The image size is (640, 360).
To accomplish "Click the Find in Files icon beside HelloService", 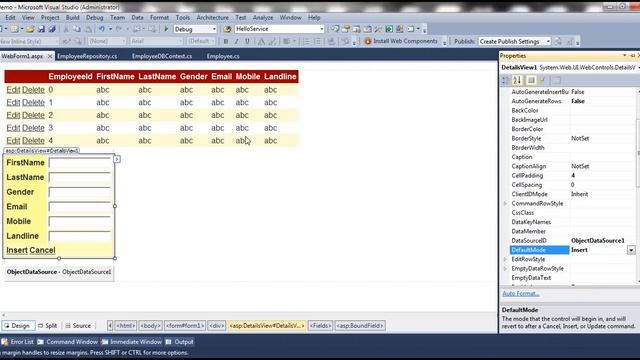I will click(227, 29).
